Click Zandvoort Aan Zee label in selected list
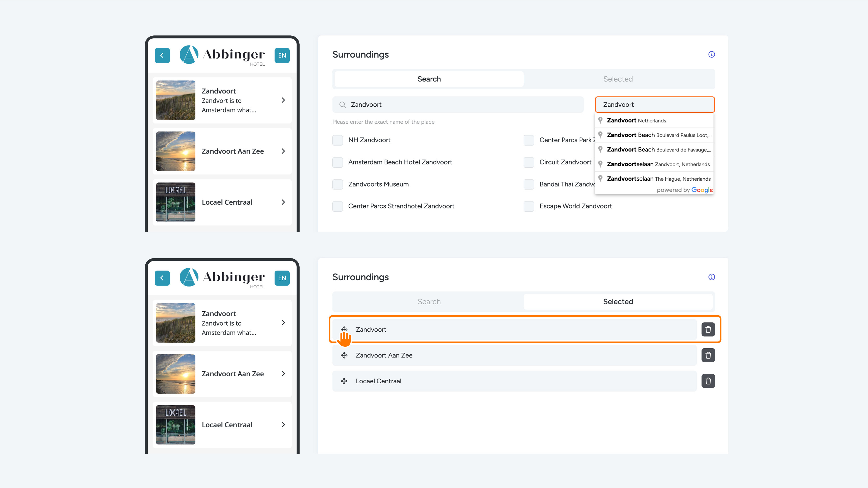The width and height of the screenshot is (868, 488). tap(384, 355)
